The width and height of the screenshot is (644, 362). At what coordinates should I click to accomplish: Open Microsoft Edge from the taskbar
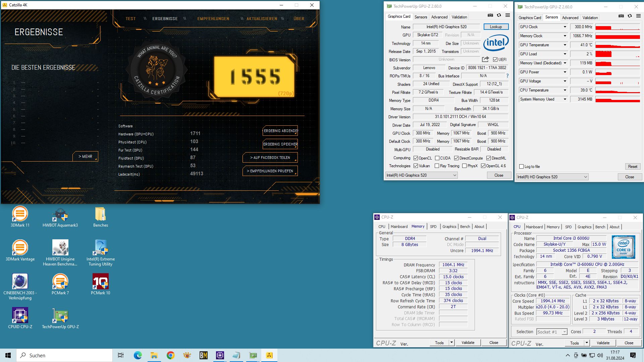[x=138, y=355]
